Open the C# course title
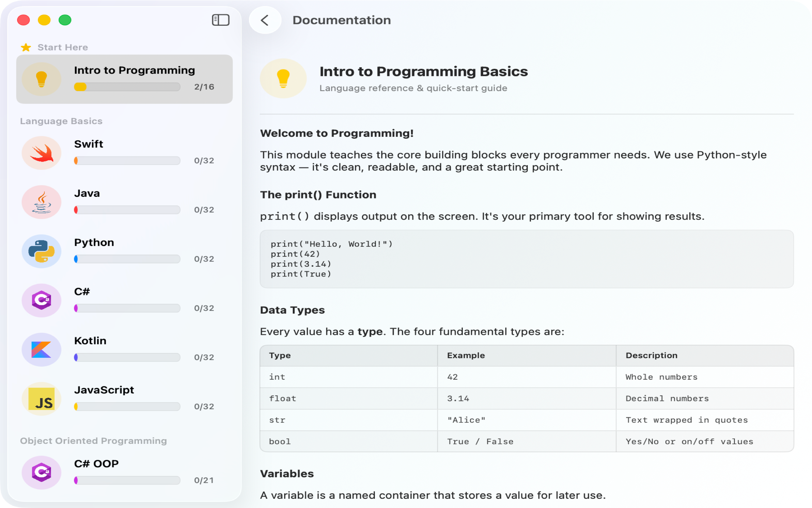Viewport: 812px width, 508px height. pyautogui.click(x=82, y=292)
